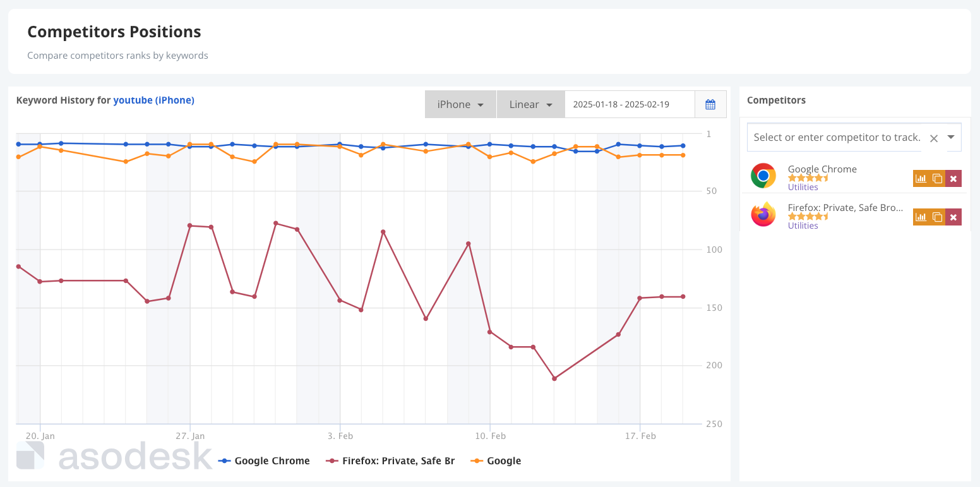This screenshot has width=980, height=487.
Task: Toggle Google Chrome series in legend
Action: (264, 461)
